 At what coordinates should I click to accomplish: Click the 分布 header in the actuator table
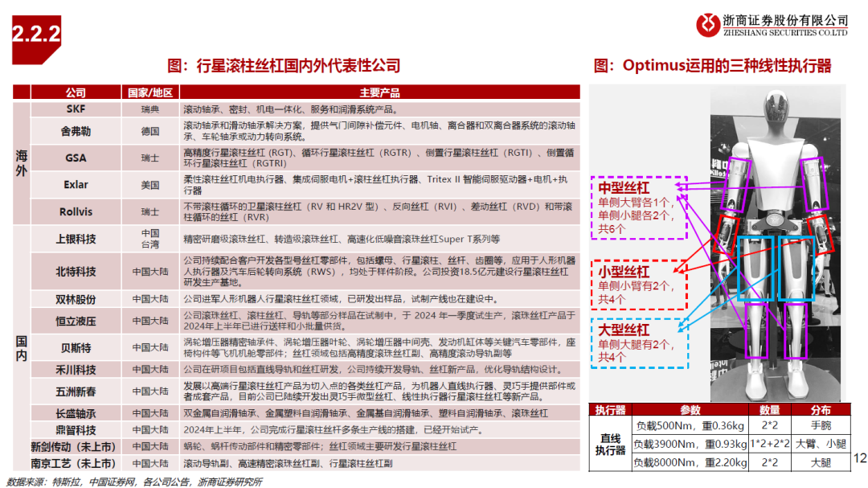pos(821,410)
